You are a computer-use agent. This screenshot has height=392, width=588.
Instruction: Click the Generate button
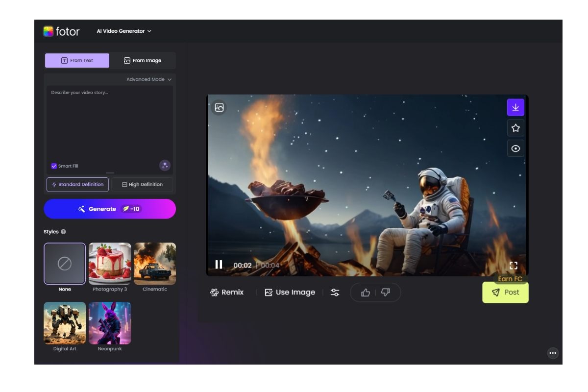pos(110,209)
